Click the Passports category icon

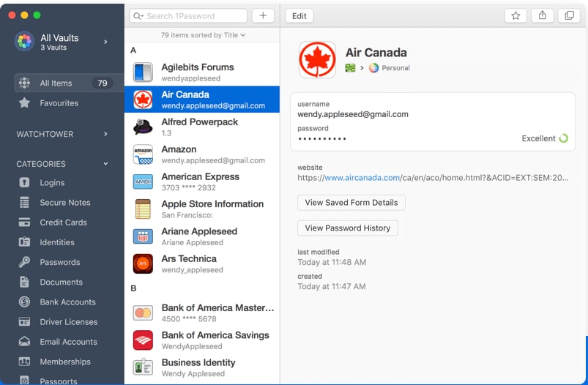pos(24,380)
